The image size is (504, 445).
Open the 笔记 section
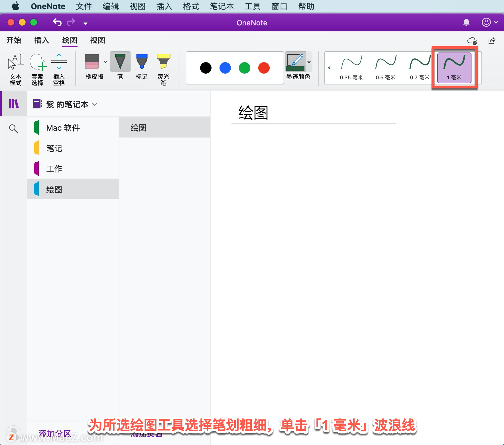point(73,148)
